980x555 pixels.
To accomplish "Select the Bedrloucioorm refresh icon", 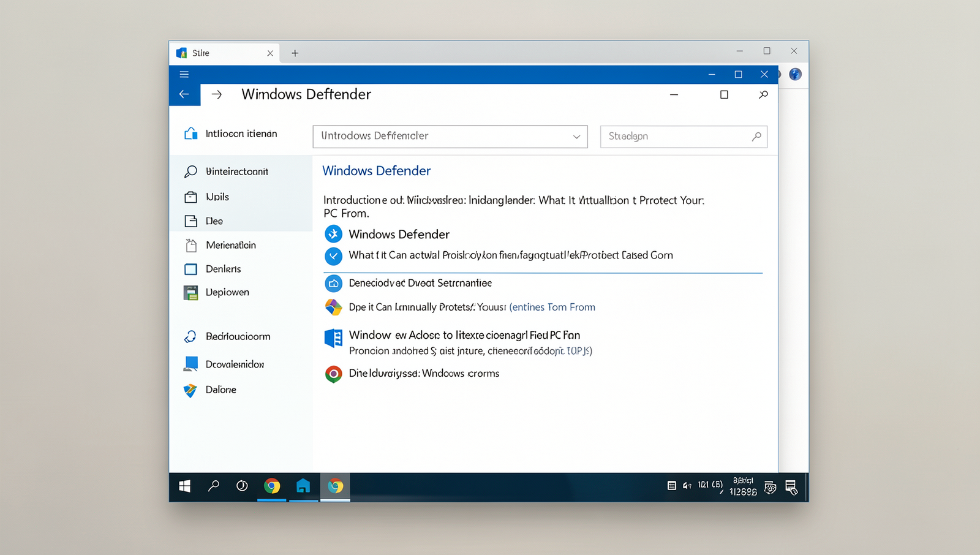I will click(x=190, y=336).
